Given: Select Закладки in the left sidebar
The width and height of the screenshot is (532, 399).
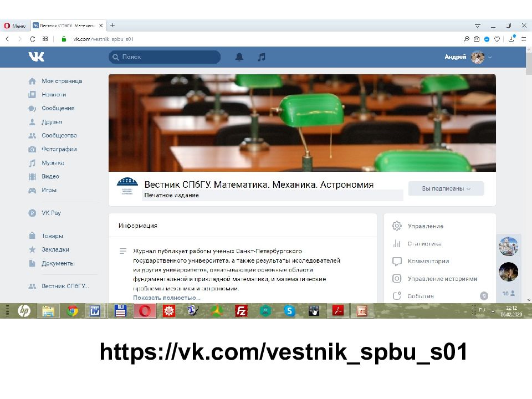Looking at the screenshot, I should [x=55, y=249].
